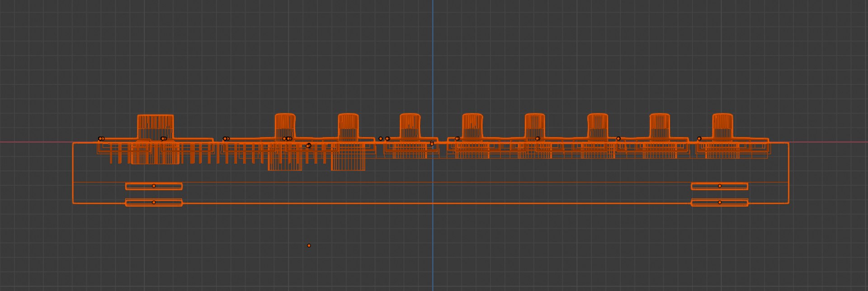Select the lower right foot pad origin

[x=720, y=202]
